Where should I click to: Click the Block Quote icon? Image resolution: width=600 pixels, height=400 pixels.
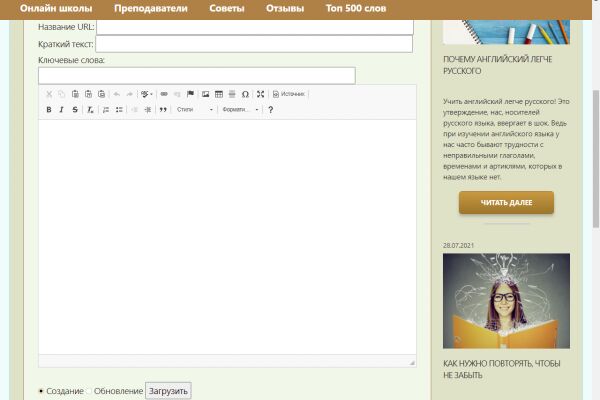click(x=163, y=110)
